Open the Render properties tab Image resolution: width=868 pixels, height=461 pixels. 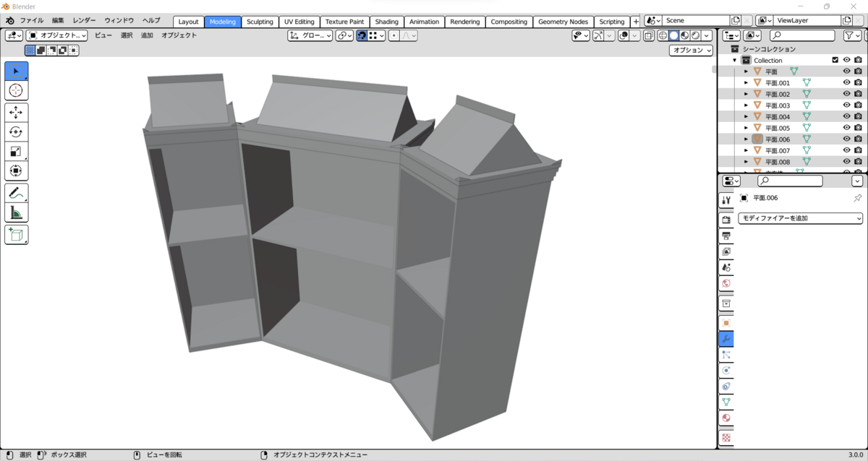coord(726,220)
